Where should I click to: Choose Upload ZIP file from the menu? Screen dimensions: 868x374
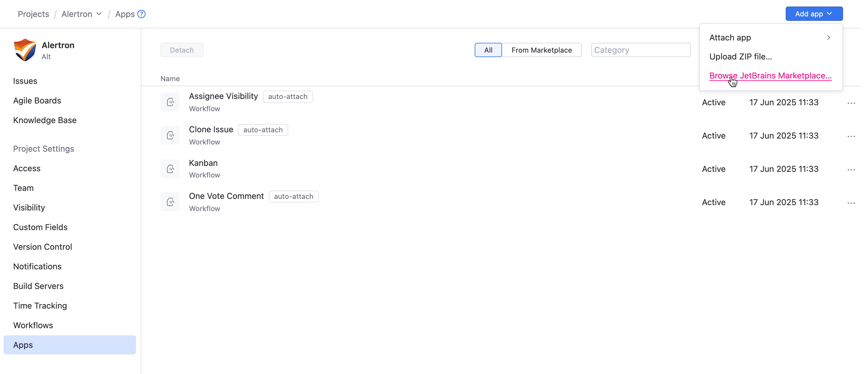pos(741,56)
